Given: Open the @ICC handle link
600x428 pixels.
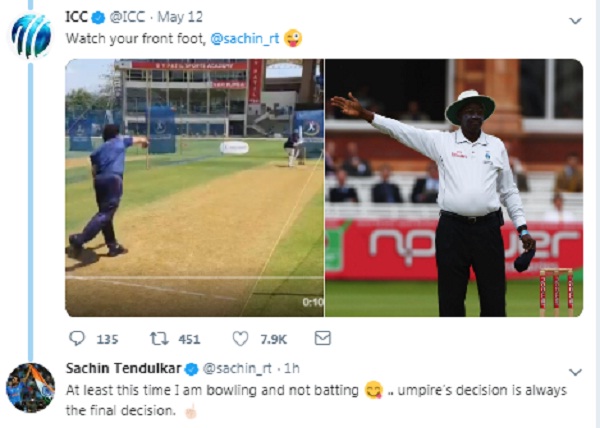Looking at the screenshot, I should click(128, 18).
